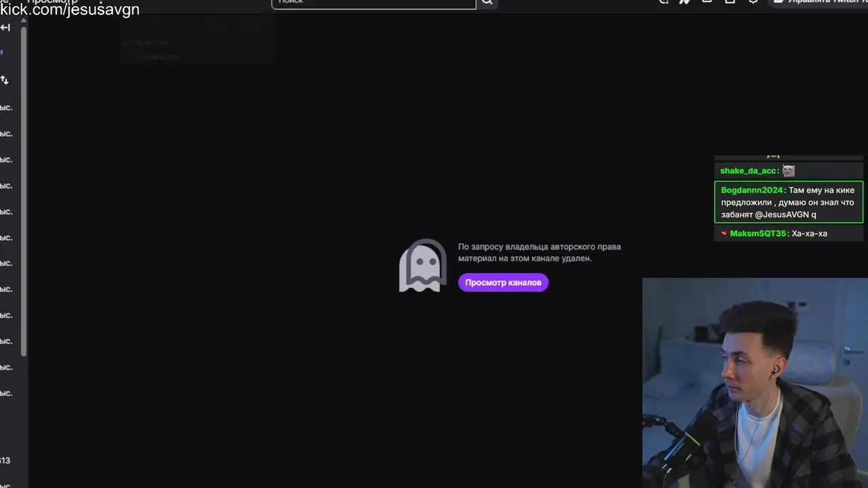Open the sort arrows icon in sidebar
Image resolution: width=868 pixels, height=488 pixels.
point(4,80)
